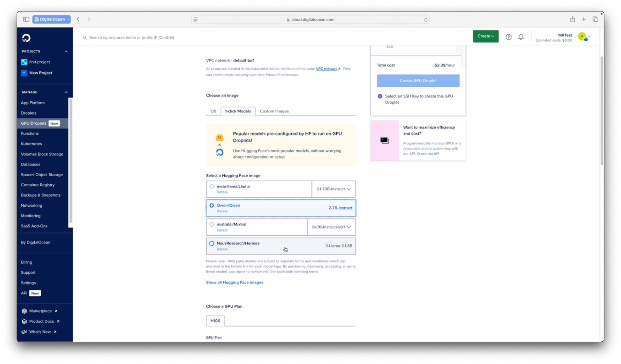
Task: Select the H100 GPU plan tab
Action: pyautogui.click(x=215, y=321)
